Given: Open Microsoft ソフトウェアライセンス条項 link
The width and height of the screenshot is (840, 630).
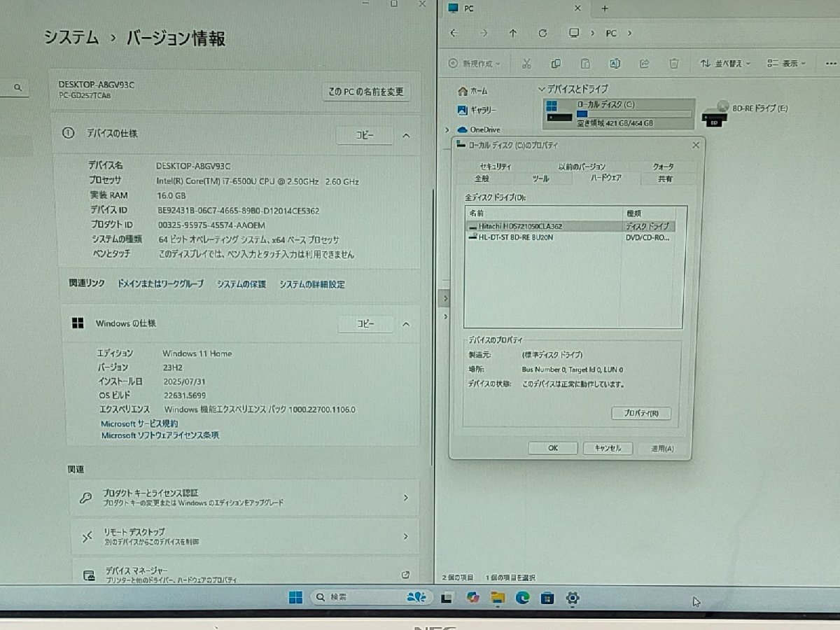Looking at the screenshot, I should (160, 435).
